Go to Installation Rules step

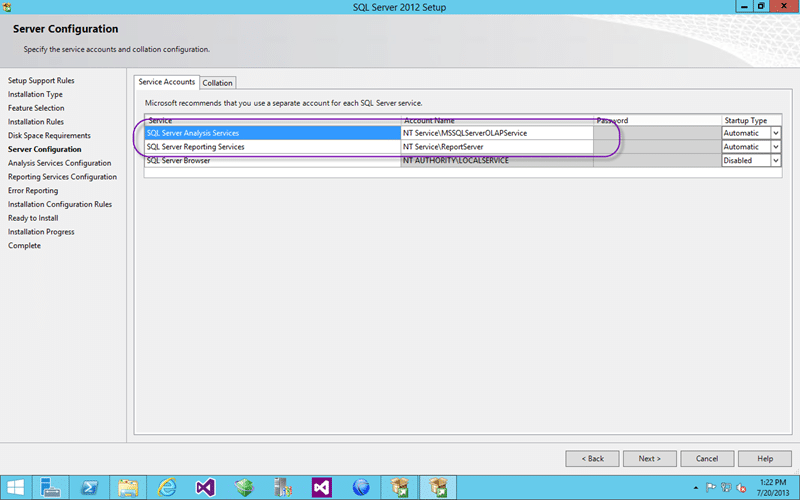pos(36,122)
